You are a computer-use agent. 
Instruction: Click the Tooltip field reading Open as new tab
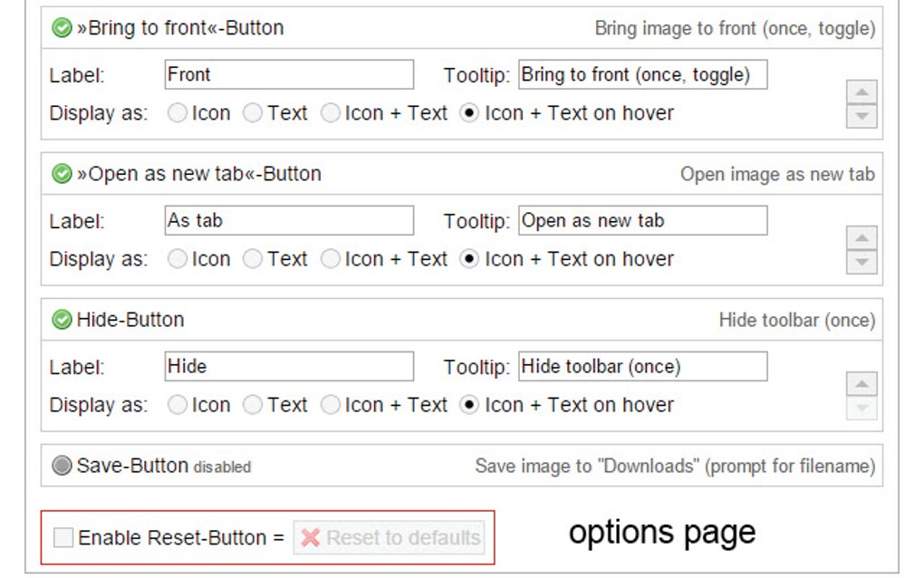(641, 219)
